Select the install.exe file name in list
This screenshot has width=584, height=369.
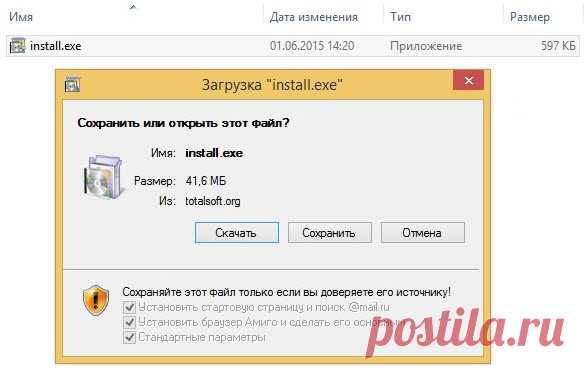pyautogui.click(x=55, y=46)
